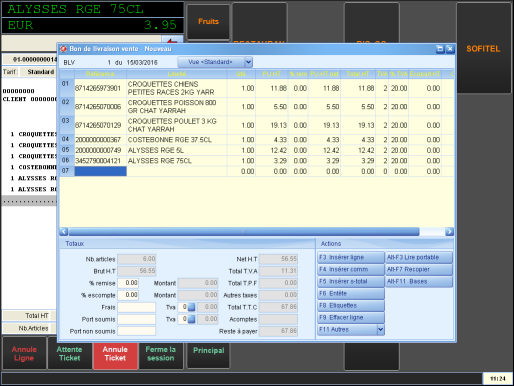Click Ferme la session button

point(161,354)
